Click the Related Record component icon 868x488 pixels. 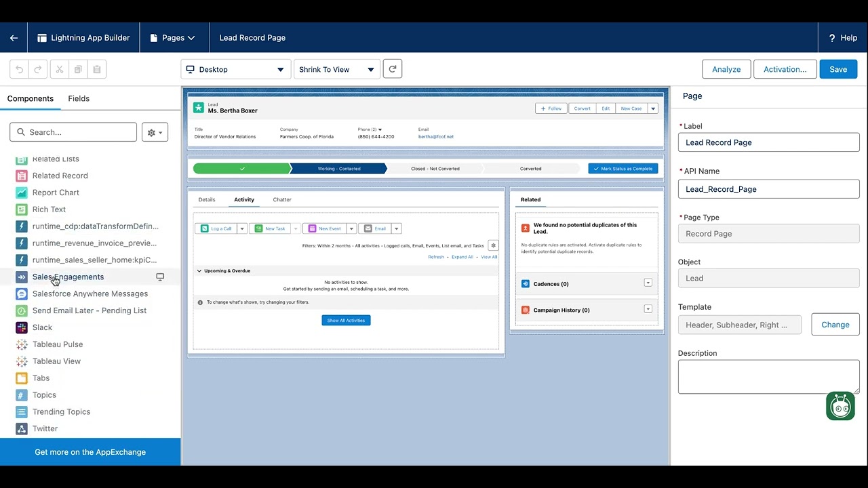coord(22,176)
